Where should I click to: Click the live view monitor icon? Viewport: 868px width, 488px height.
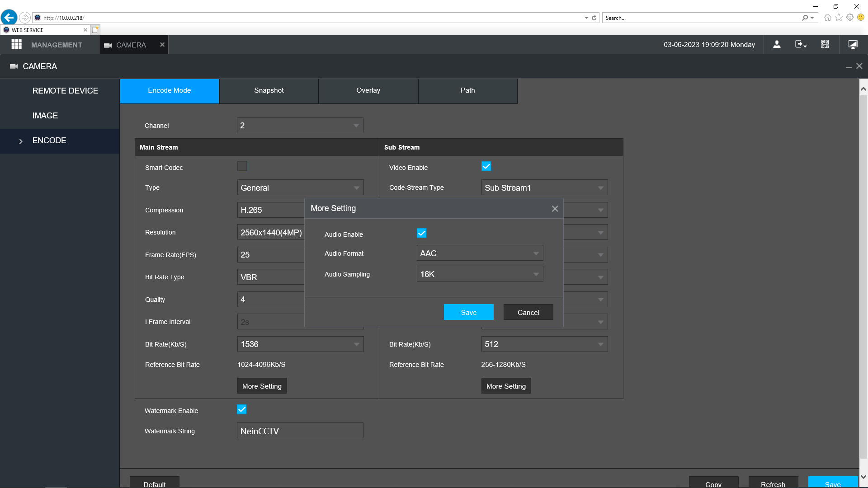click(853, 44)
